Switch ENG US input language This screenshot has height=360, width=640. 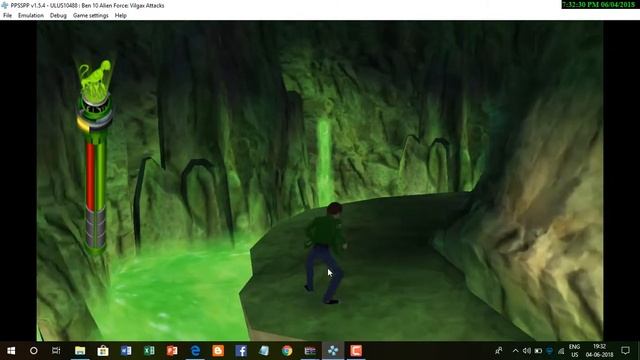click(x=574, y=351)
